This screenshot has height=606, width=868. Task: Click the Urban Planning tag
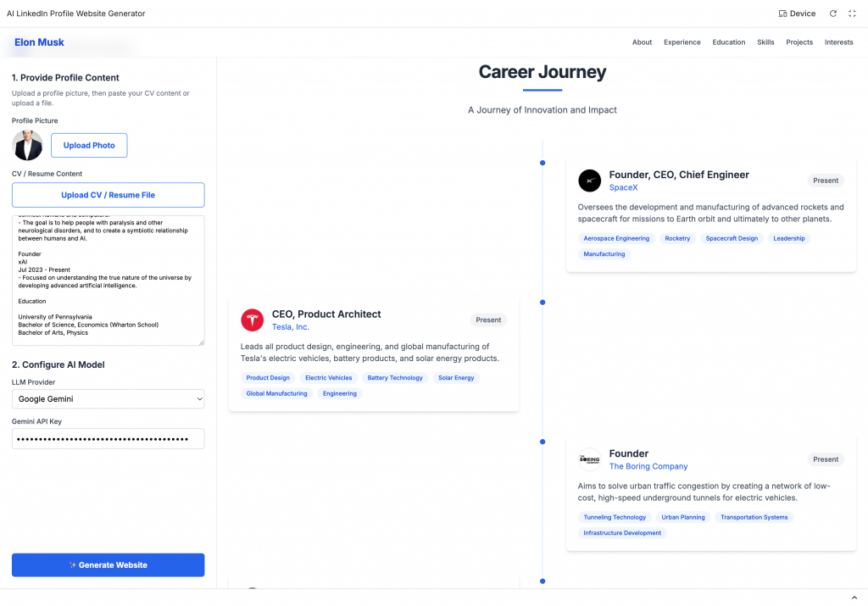683,518
